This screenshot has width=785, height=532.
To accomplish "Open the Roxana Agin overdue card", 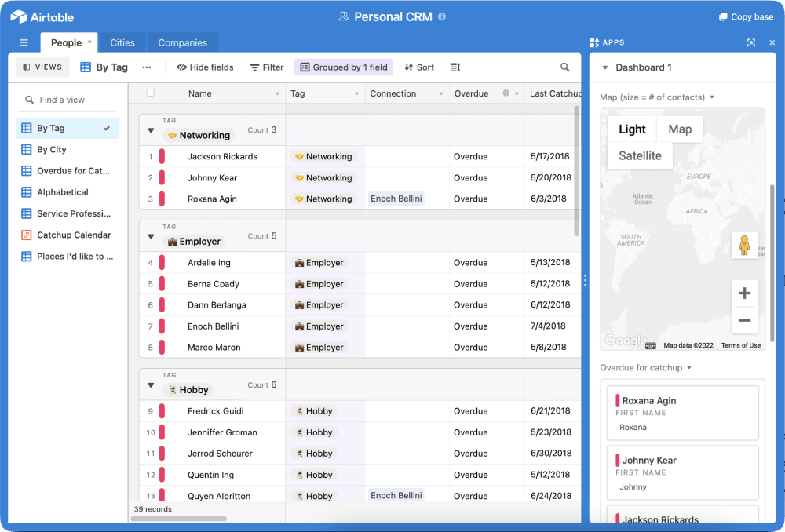I will click(682, 413).
